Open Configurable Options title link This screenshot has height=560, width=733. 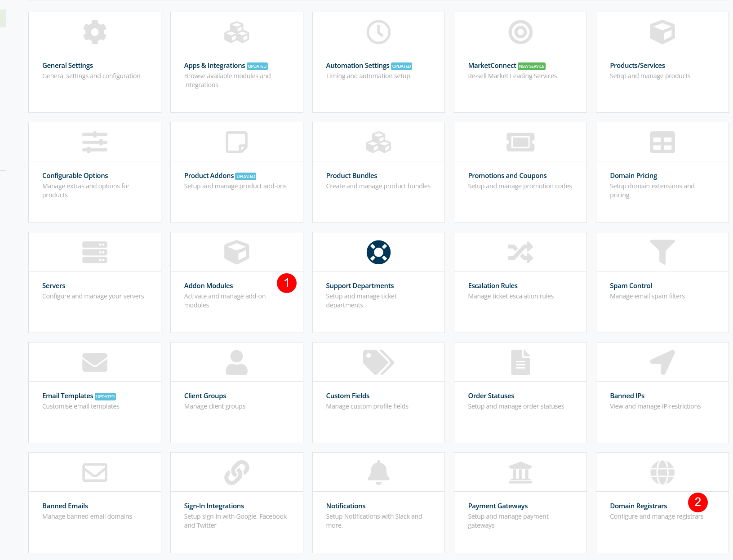point(75,176)
